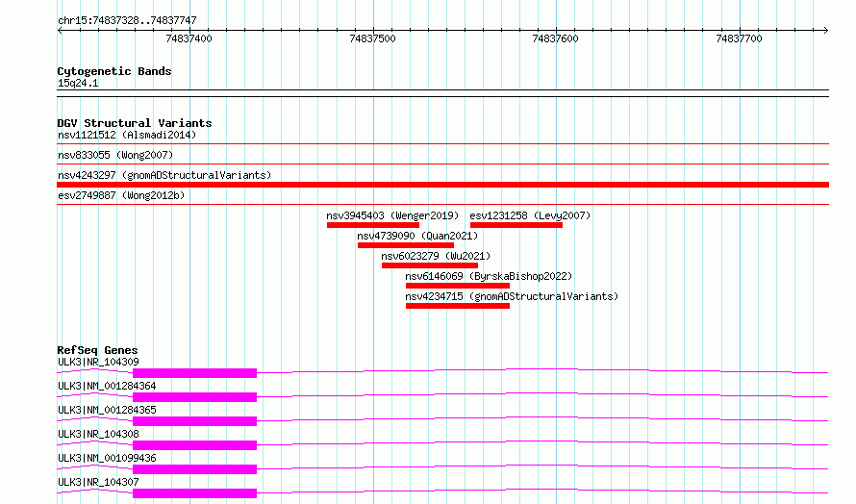Image resolution: width=856 pixels, height=504 pixels.
Task: Click the 74837500 ruler coordinate
Action: pyautogui.click(x=373, y=38)
